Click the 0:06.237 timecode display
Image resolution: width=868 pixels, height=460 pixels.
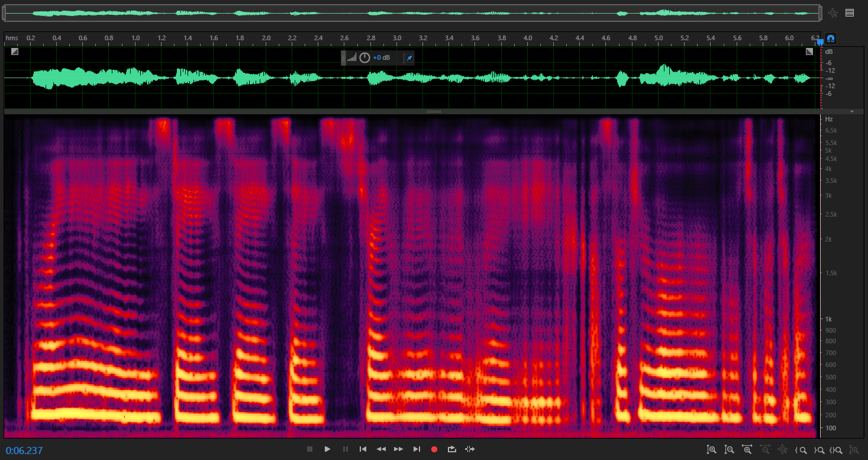[24, 451]
